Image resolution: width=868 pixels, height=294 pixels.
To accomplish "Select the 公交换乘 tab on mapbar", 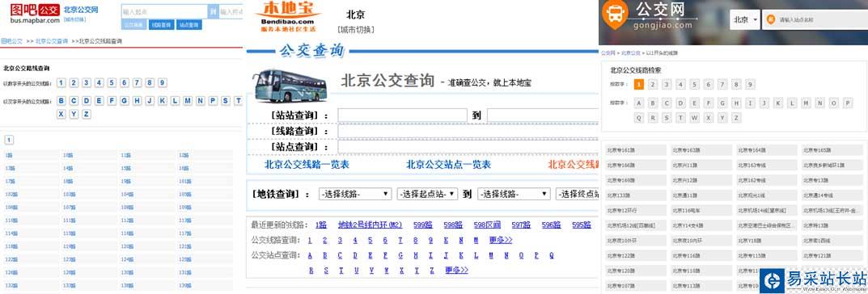I will (x=133, y=25).
